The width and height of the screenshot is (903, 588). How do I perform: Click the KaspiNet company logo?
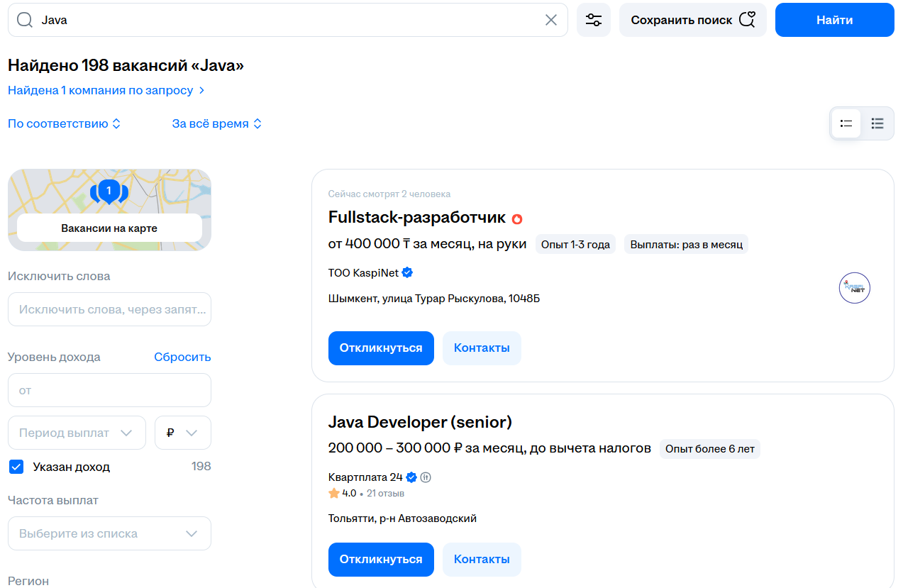click(x=854, y=287)
